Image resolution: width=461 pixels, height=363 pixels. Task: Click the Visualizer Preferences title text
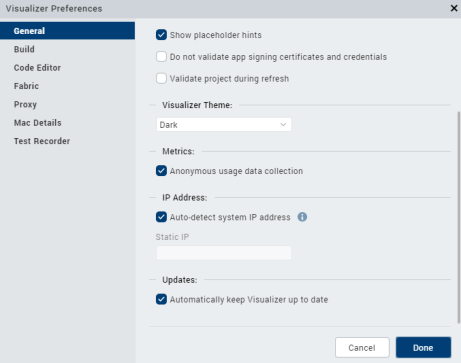[54, 9]
